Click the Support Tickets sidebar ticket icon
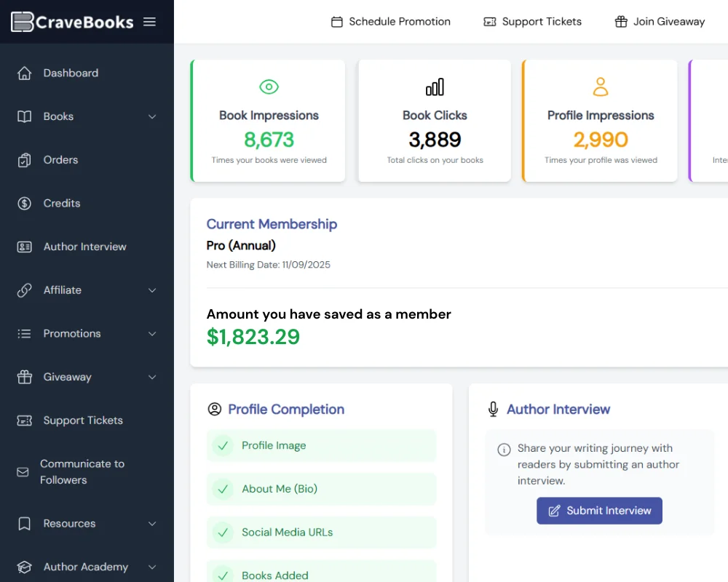The height and width of the screenshot is (582, 728). (x=25, y=420)
